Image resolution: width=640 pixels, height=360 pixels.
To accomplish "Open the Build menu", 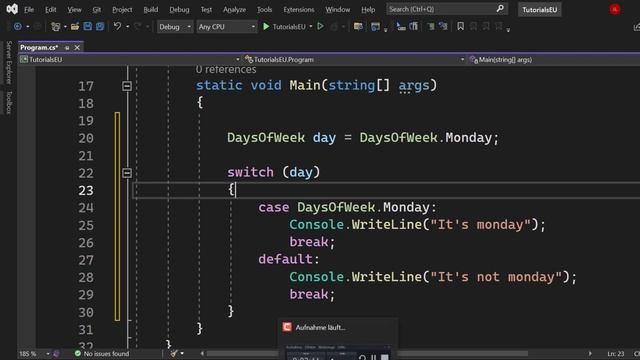I will click(x=151, y=9).
